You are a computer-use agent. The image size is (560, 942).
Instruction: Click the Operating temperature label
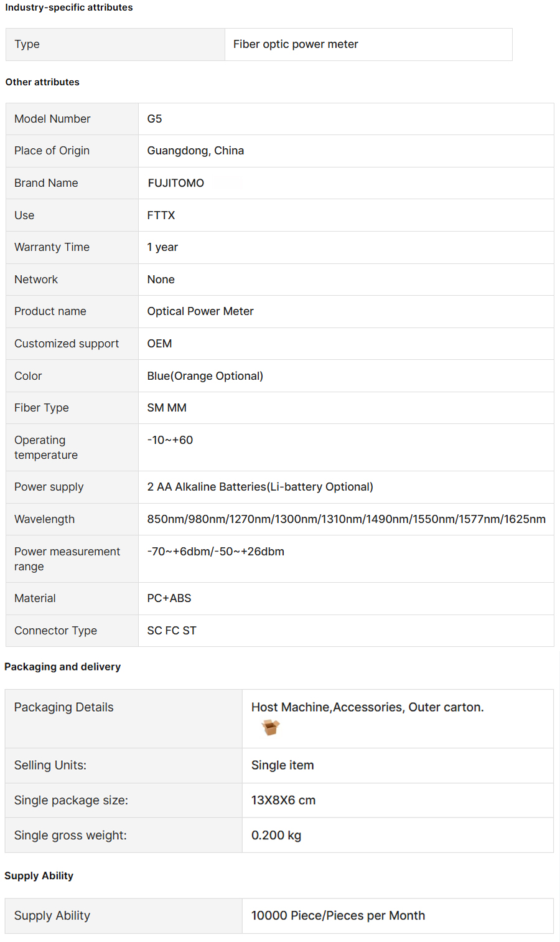tap(46, 448)
